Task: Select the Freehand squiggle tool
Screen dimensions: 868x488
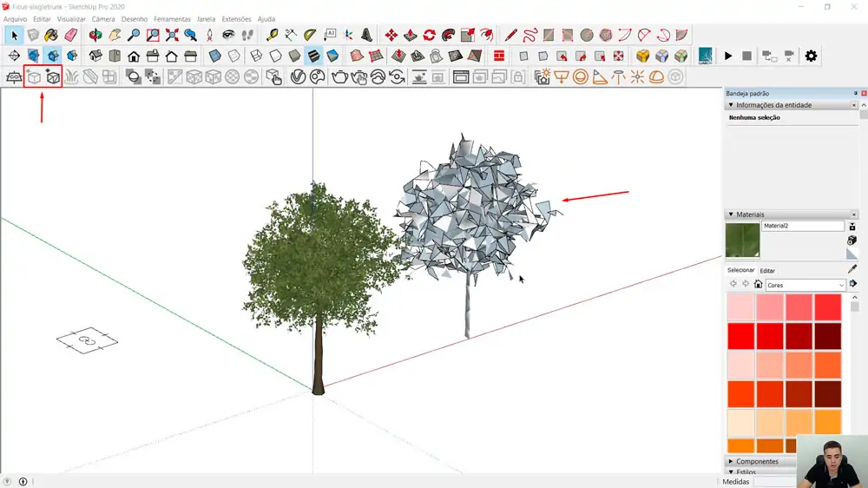Action: (x=529, y=35)
